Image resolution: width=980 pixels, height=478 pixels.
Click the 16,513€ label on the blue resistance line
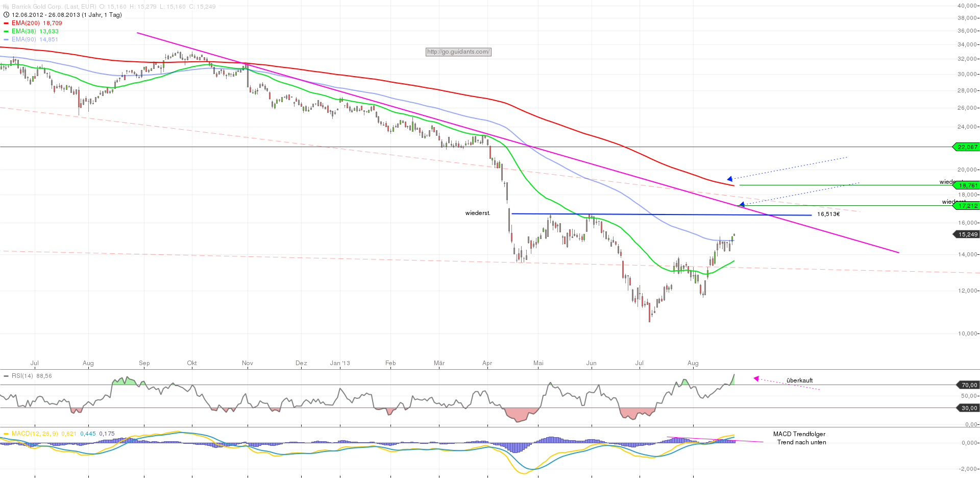click(829, 214)
